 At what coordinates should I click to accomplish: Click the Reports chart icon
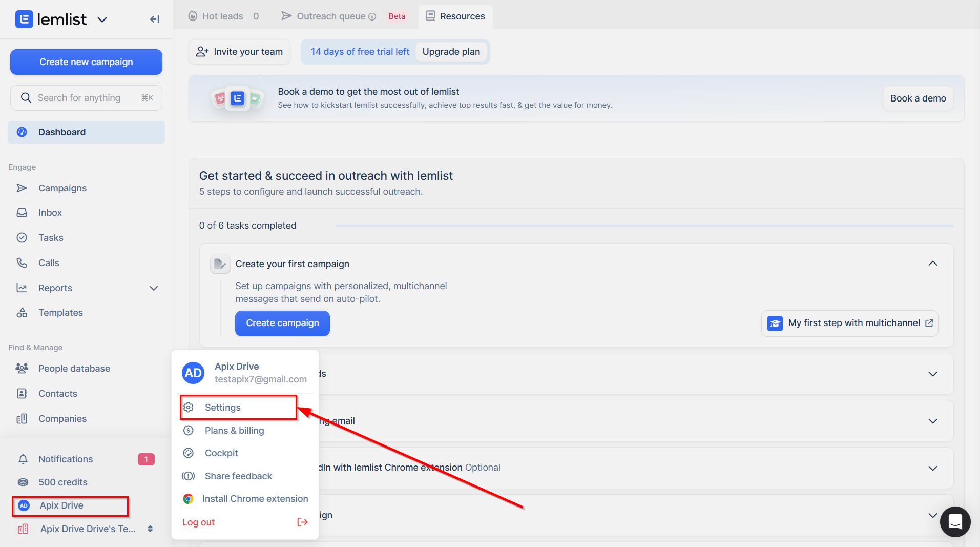(x=22, y=288)
